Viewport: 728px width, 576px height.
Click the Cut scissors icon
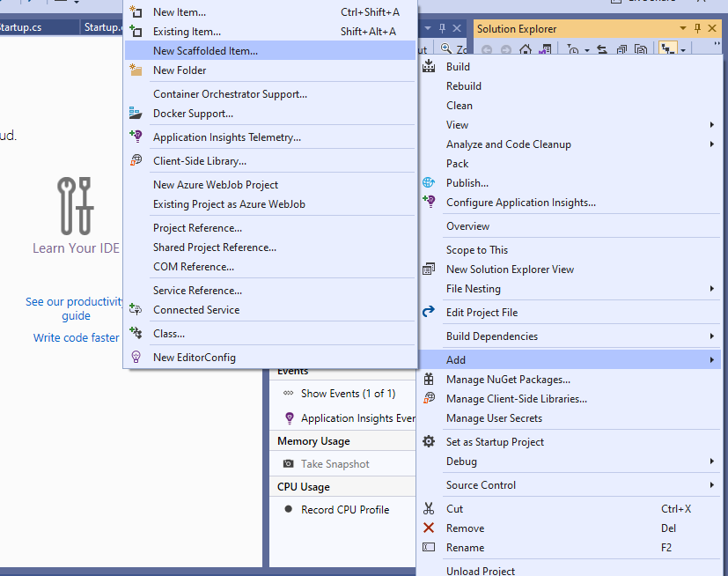click(x=429, y=509)
